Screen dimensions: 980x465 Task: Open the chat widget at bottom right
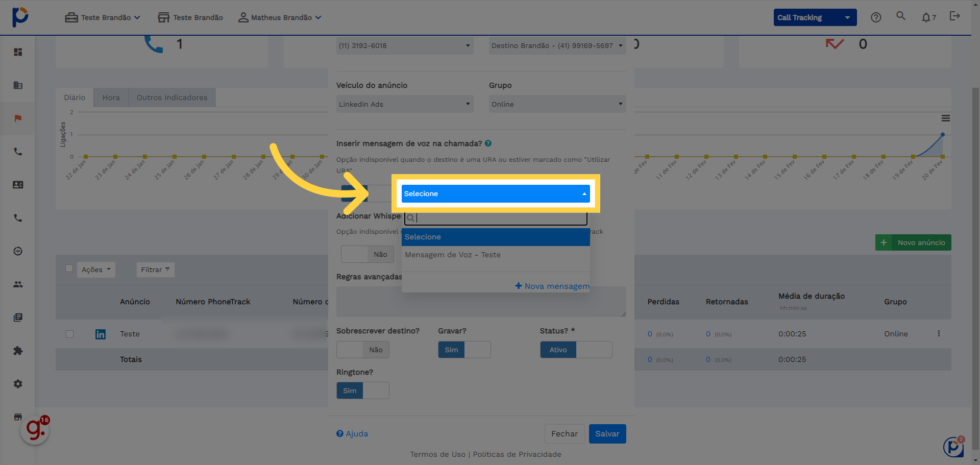tap(953, 447)
